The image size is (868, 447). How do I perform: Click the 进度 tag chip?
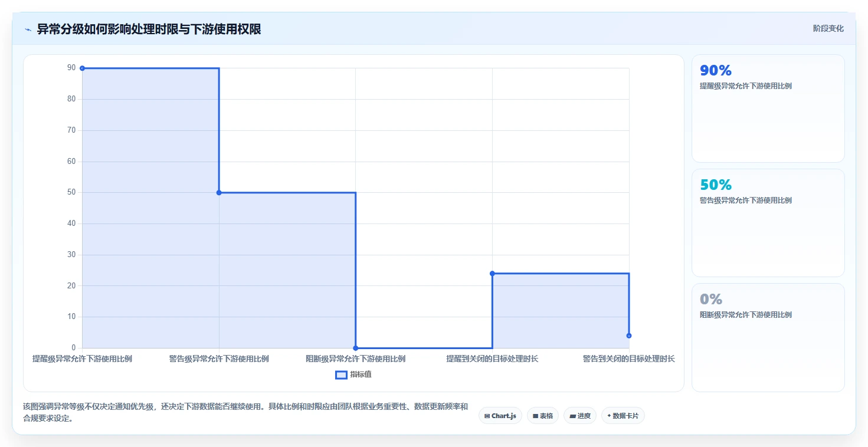click(x=580, y=416)
